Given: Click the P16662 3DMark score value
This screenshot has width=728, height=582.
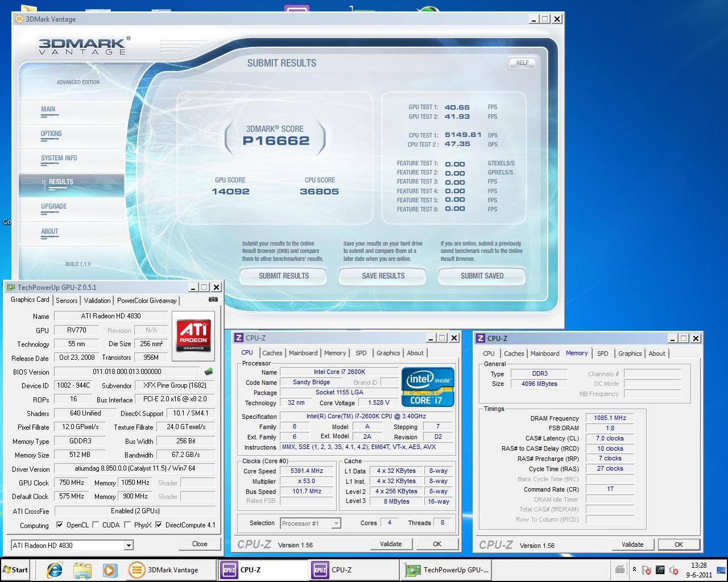Looking at the screenshot, I should (276, 141).
